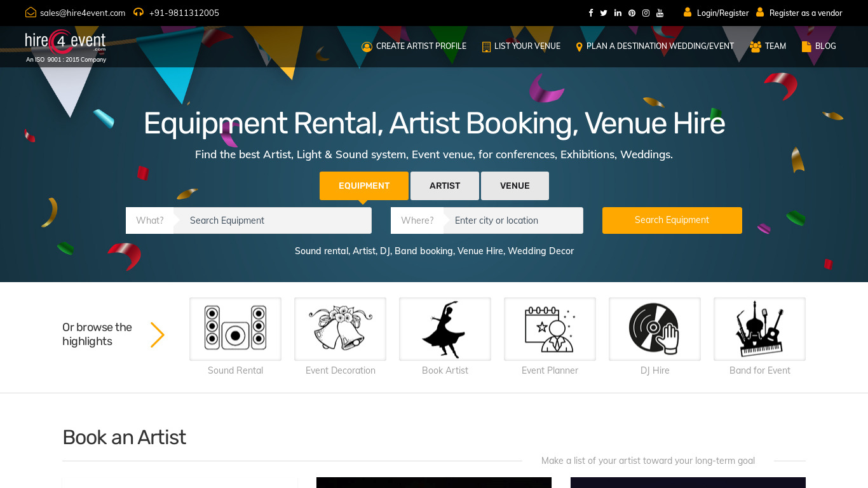Click the Create Artist Profile person icon

click(x=367, y=46)
